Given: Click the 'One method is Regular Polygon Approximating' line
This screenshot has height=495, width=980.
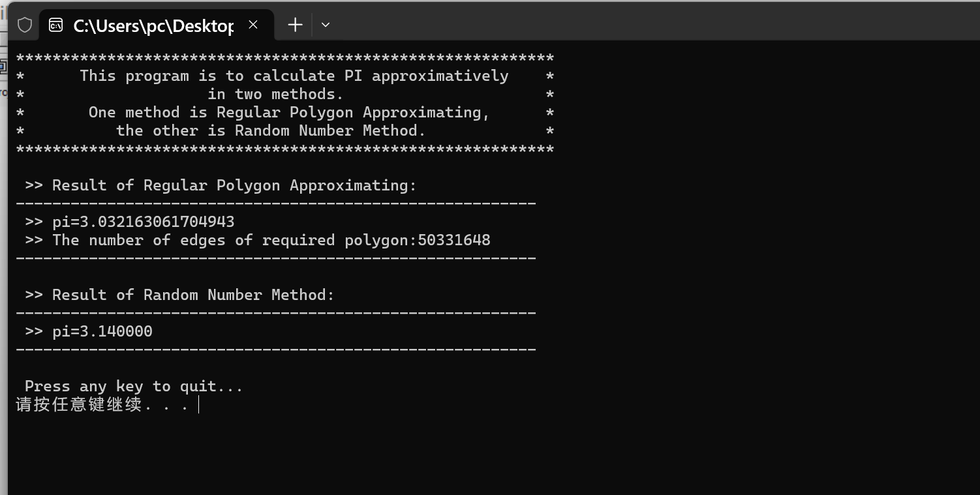Looking at the screenshot, I should pyautogui.click(x=289, y=112).
